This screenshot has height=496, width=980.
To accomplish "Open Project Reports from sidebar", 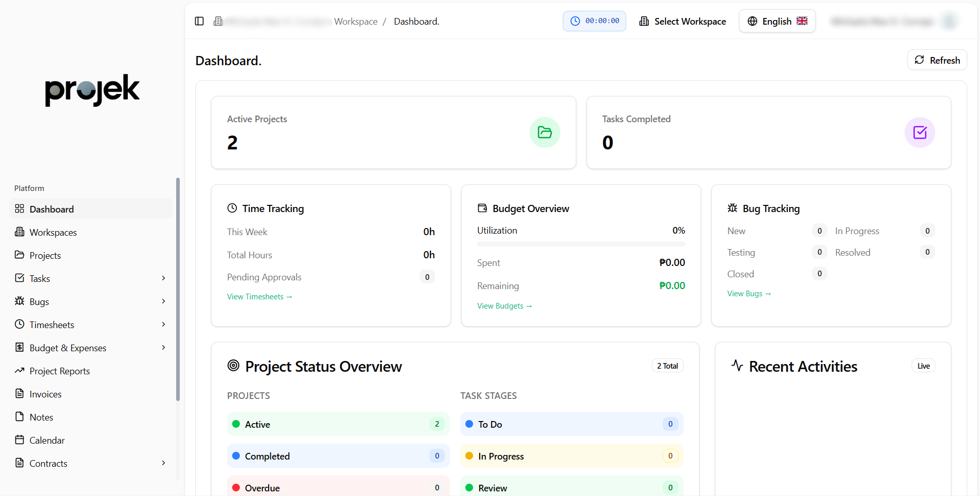I will coord(60,371).
